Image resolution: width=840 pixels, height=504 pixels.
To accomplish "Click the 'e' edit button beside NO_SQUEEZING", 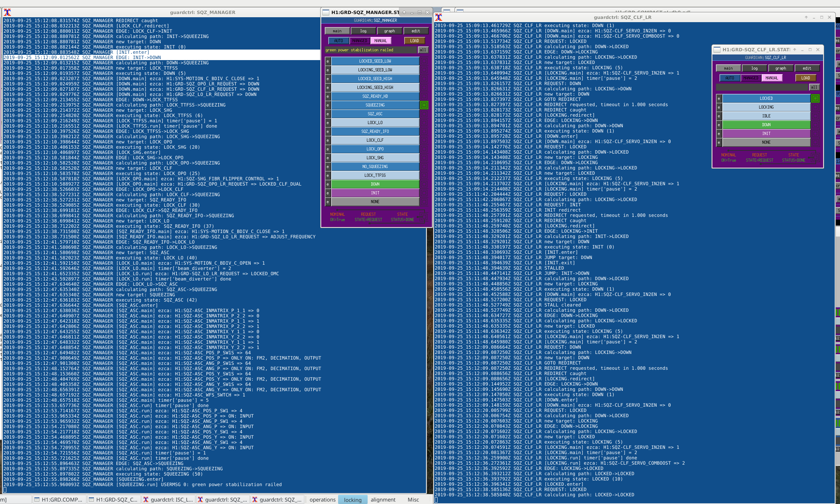I will pyautogui.click(x=328, y=167).
